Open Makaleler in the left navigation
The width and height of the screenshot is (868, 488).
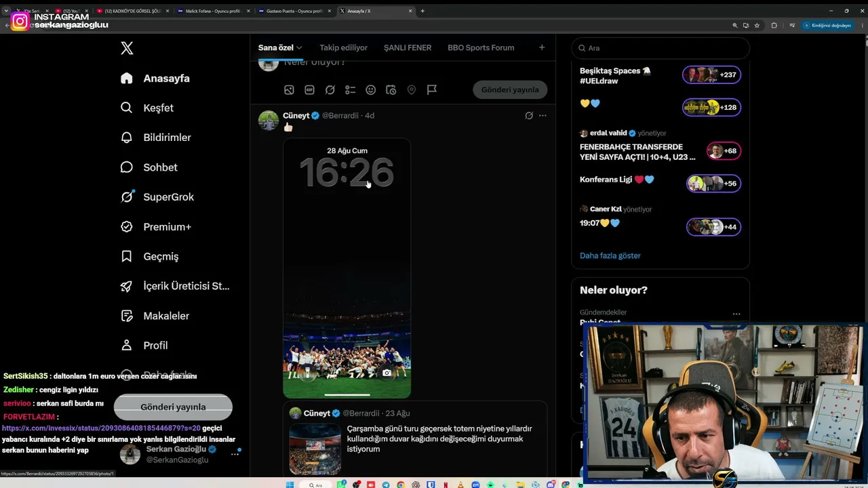click(155, 316)
